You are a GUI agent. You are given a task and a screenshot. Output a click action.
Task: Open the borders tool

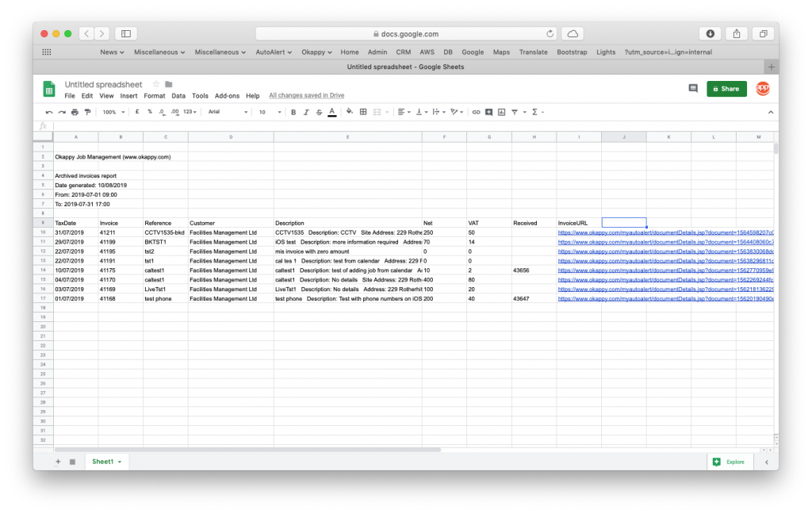coord(363,112)
